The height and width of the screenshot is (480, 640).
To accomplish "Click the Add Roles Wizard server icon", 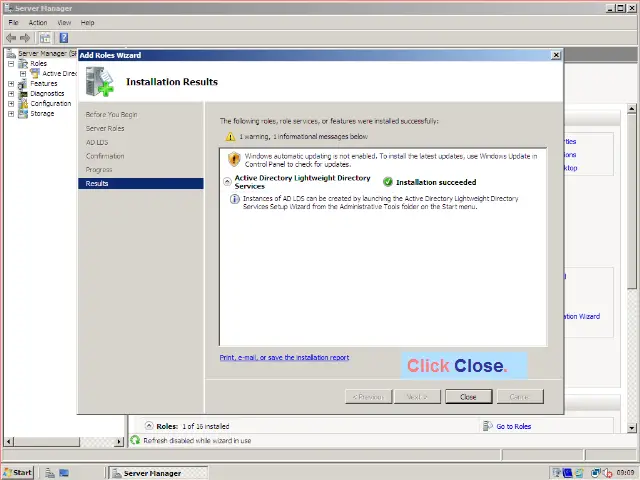I will [x=99, y=82].
